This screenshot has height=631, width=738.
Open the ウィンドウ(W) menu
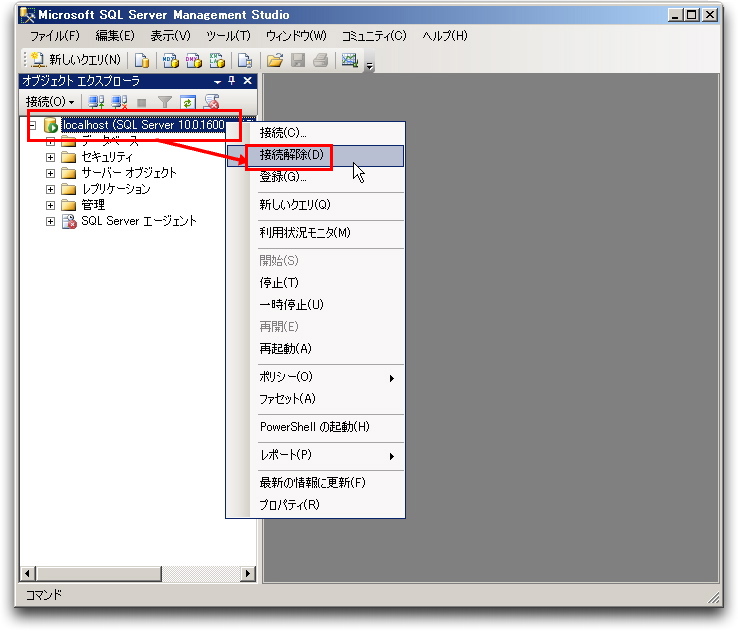[296, 36]
